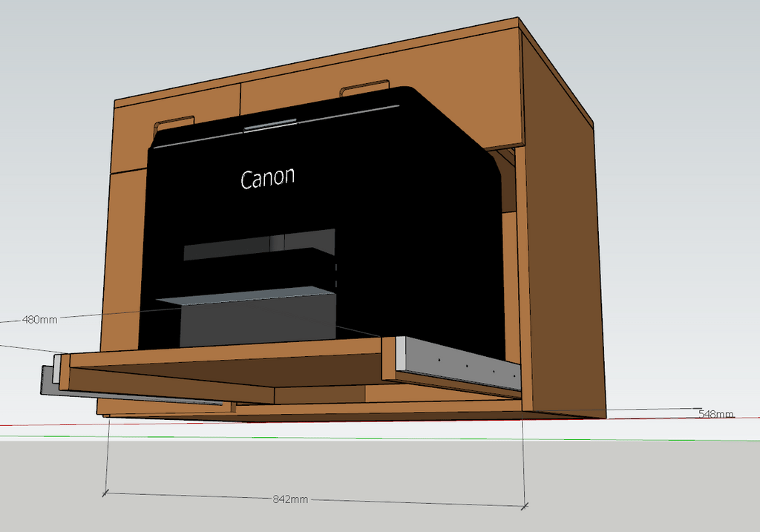The width and height of the screenshot is (760, 532).
Task: Select the right metal drawer slide rail
Action: coord(457,363)
